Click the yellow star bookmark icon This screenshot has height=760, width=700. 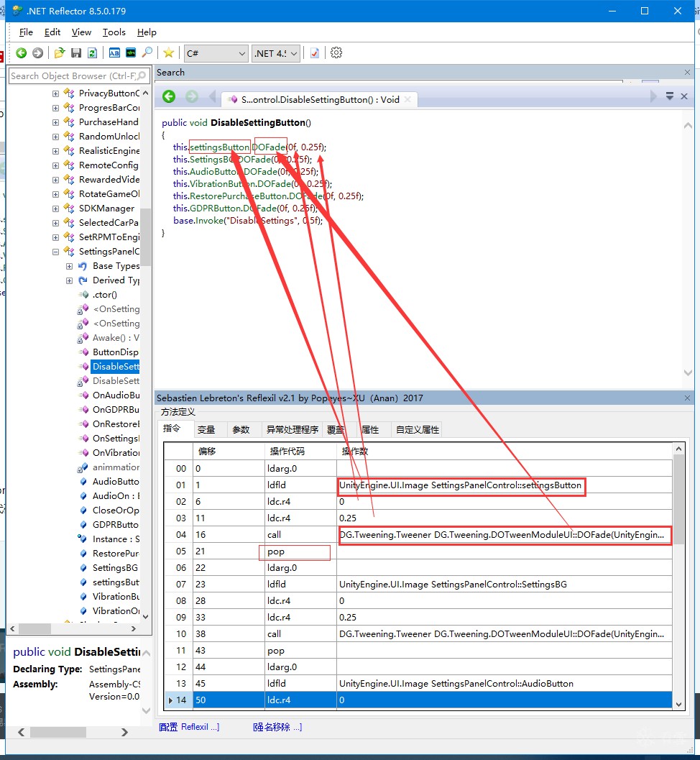169,52
